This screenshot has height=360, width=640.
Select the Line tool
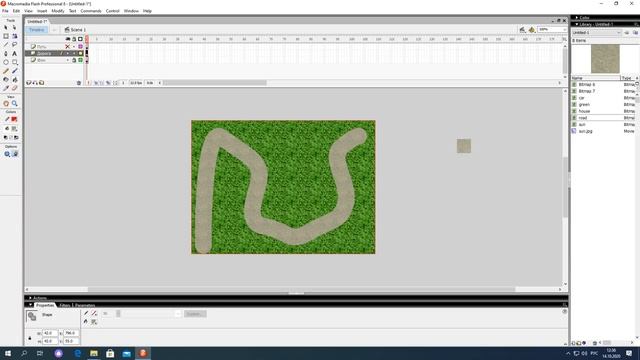6,44
